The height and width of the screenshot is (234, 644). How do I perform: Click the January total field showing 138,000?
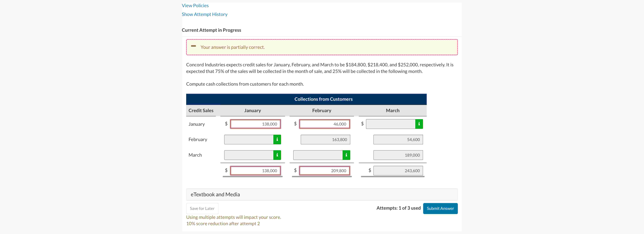pos(256,170)
